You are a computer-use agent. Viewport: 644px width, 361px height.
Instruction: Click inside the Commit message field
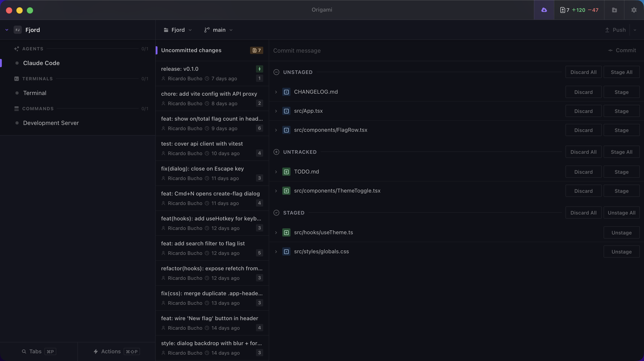(x=350, y=51)
